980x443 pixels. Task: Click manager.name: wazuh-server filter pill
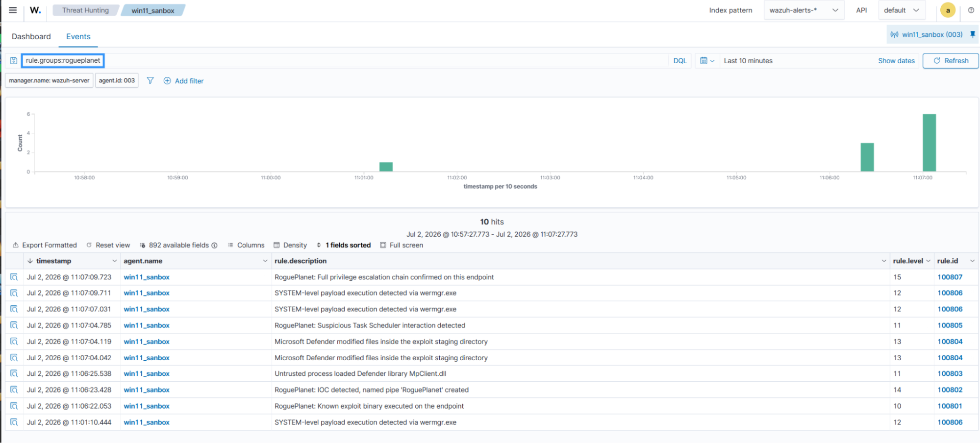coord(49,80)
